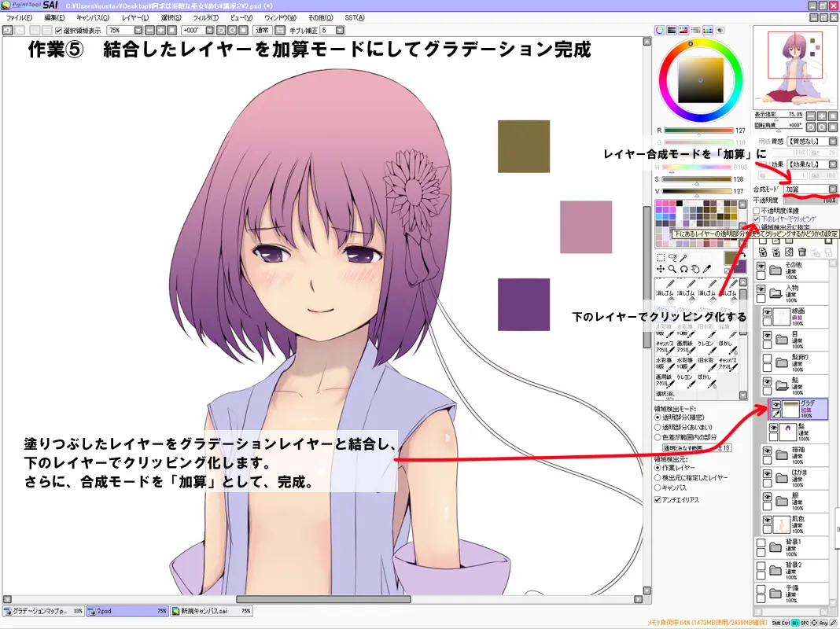Zoom in using navigator plus button
Image resolution: width=840 pixels, height=629 pixels.
coord(822,116)
